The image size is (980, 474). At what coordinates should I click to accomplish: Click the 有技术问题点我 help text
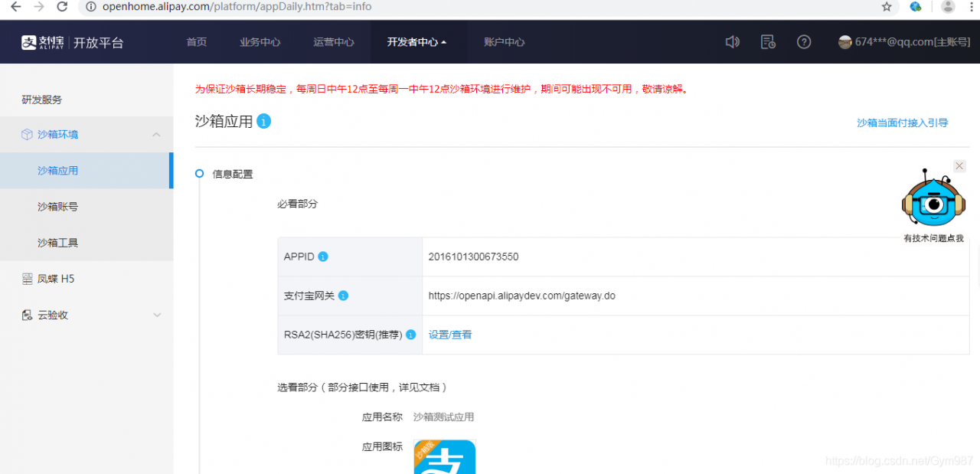coord(933,238)
